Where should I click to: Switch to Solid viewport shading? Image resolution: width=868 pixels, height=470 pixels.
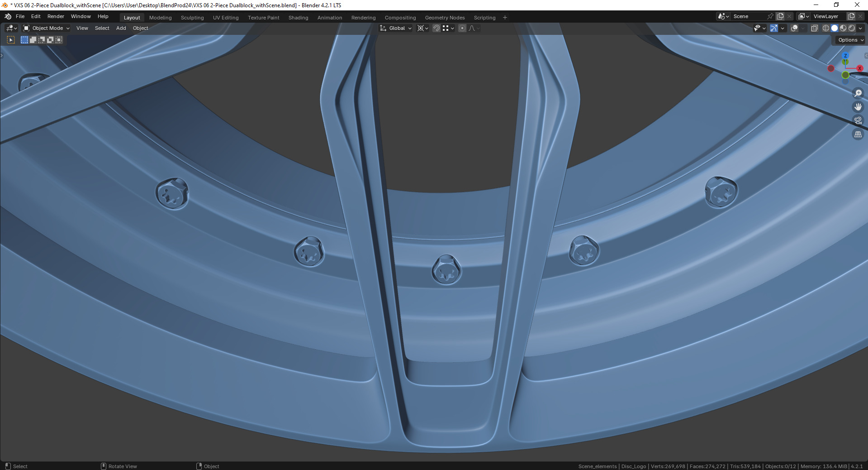point(835,28)
